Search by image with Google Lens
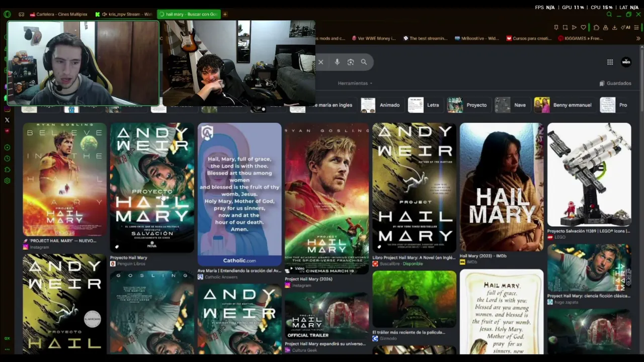Viewport: 644px width, 362px height. tap(351, 62)
